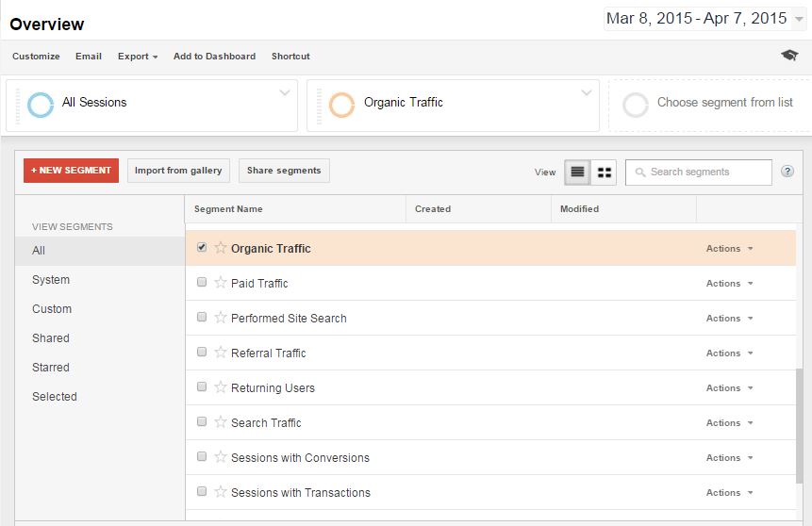812x526 pixels.
Task: Switch to grid view of segments
Action: pos(604,173)
